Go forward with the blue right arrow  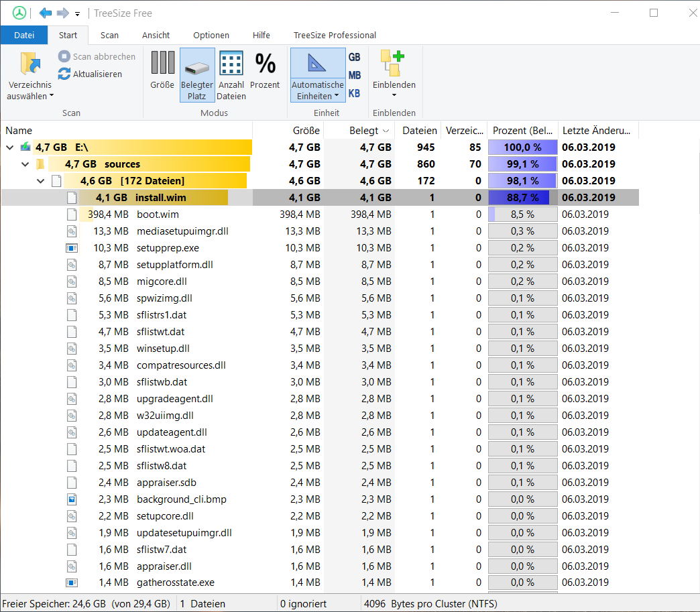[x=62, y=13]
